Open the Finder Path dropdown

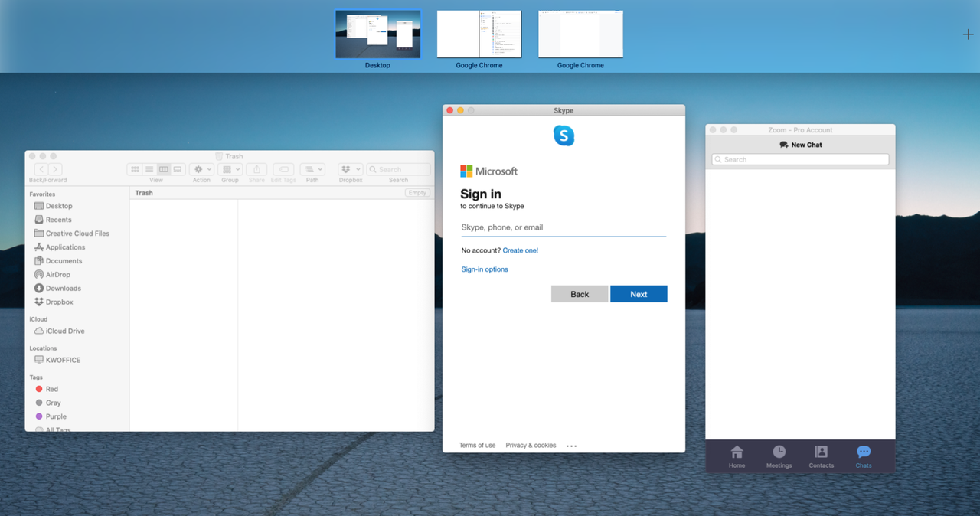point(312,169)
